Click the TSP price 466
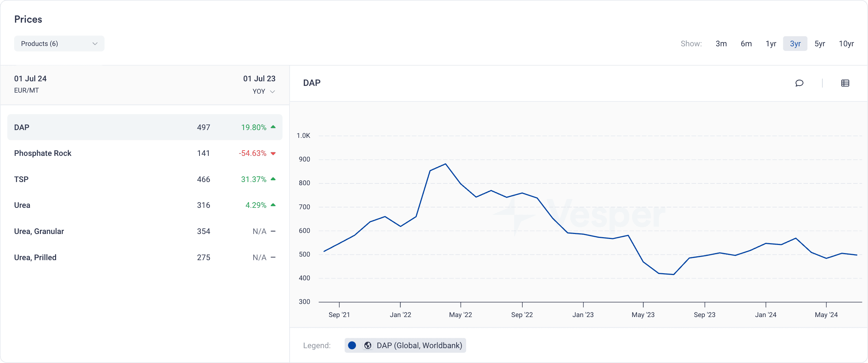This screenshot has width=868, height=363. click(203, 179)
